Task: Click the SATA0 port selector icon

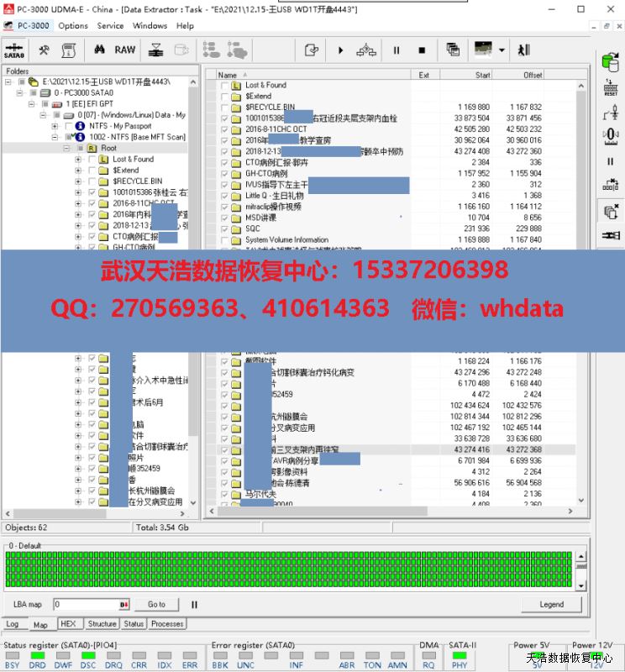Action: pyautogui.click(x=14, y=50)
